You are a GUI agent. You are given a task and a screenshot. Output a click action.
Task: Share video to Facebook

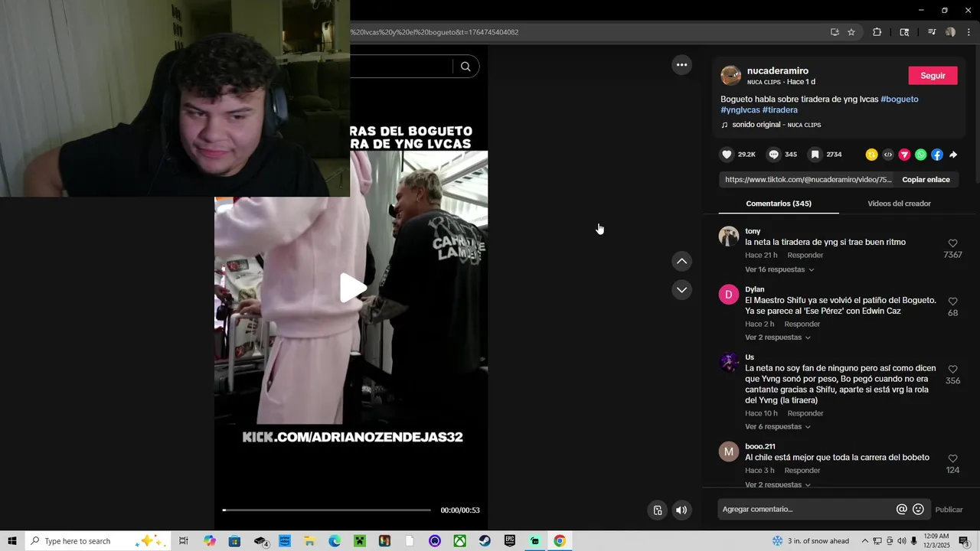pos(937,155)
